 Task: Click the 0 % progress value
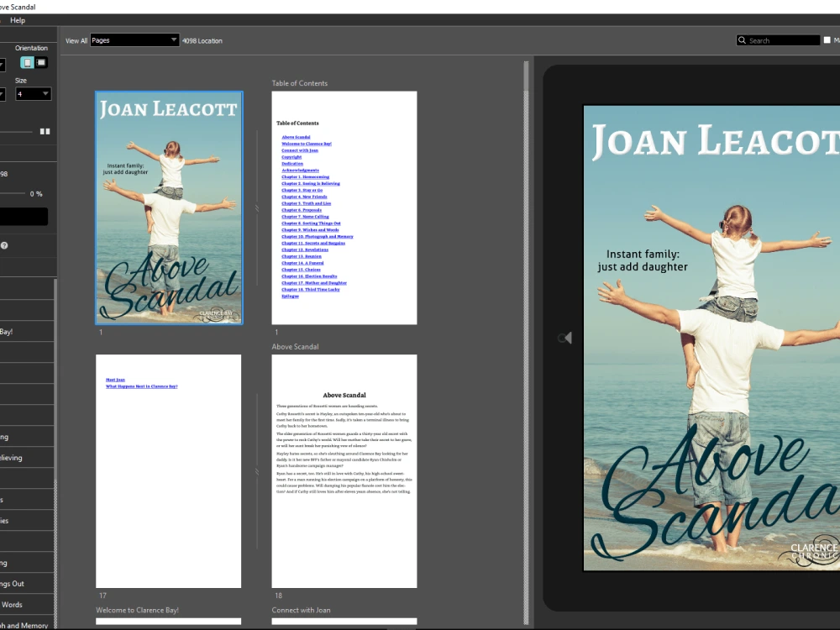coord(36,194)
